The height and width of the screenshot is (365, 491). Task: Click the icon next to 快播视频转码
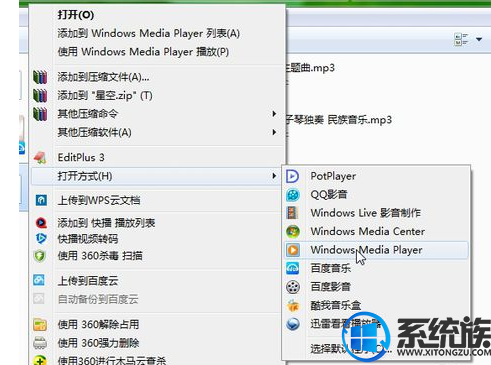pyautogui.click(x=41, y=238)
